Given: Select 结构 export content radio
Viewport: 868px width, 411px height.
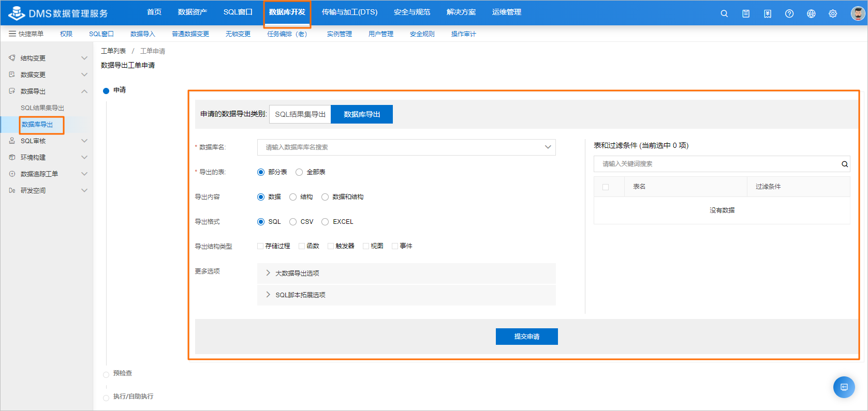Looking at the screenshot, I should pyautogui.click(x=293, y=197).
